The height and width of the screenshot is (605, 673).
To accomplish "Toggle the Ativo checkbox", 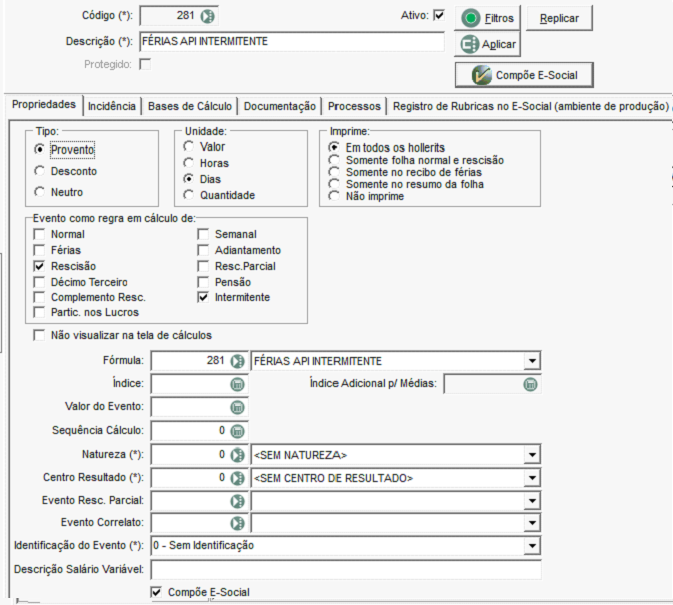I will point(439,15).
